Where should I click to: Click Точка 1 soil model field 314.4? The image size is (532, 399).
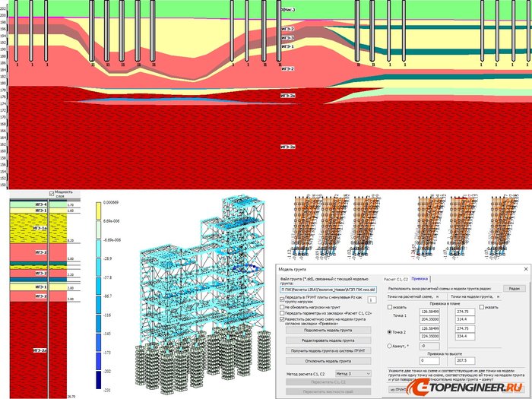(x=465, y=319)
